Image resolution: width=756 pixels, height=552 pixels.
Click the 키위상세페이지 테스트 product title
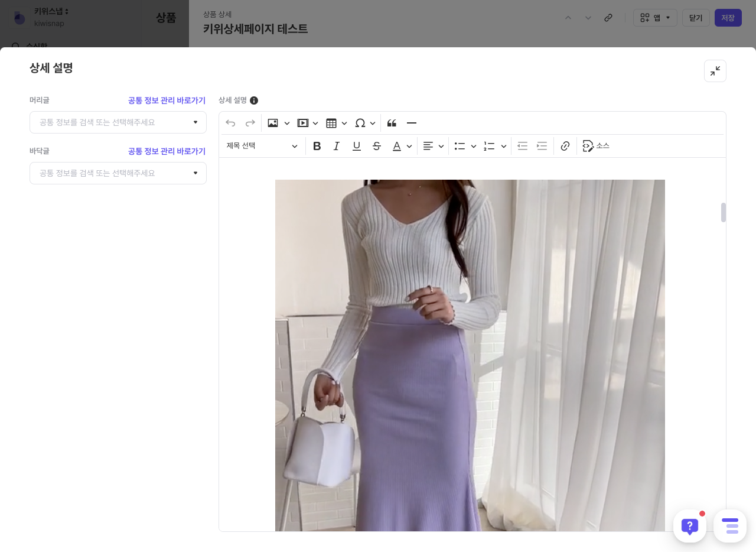click(x=256, y=29)
